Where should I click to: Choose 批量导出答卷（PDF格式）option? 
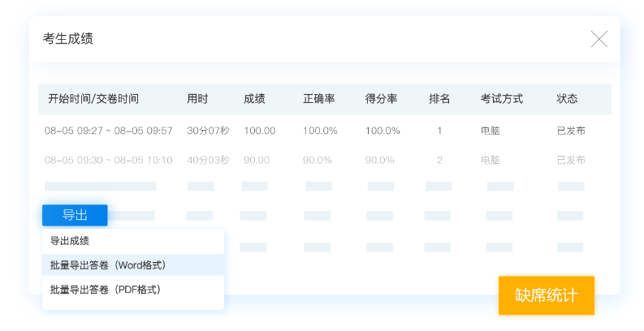(x=105, y=289)
